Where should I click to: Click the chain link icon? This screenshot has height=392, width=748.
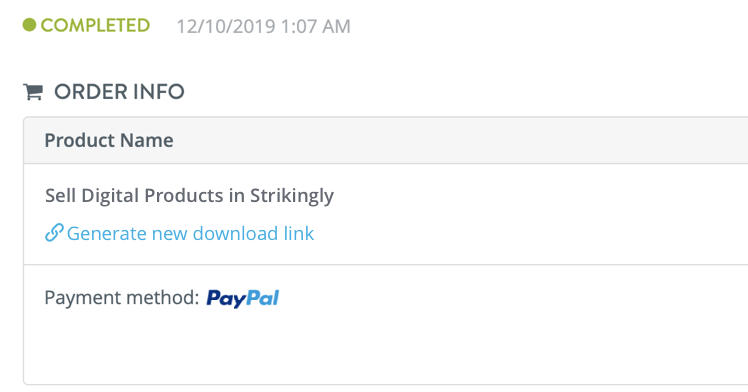[54, 233]
